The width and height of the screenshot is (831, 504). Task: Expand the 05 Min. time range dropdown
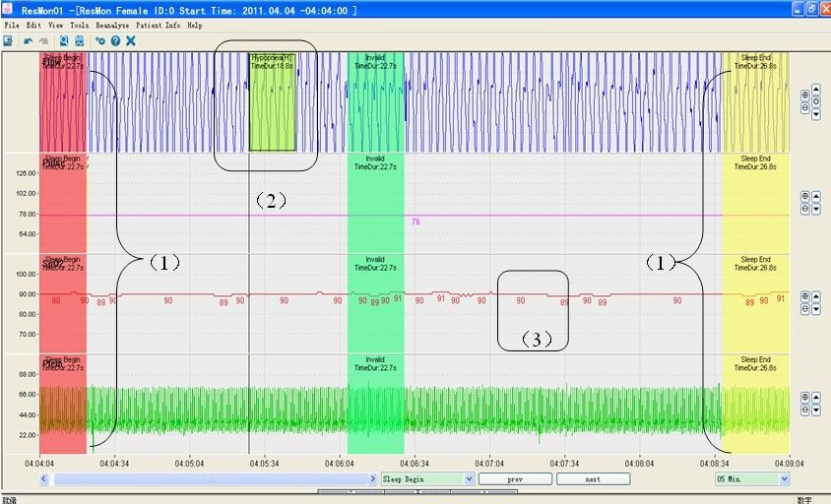(x=784, y=479)
